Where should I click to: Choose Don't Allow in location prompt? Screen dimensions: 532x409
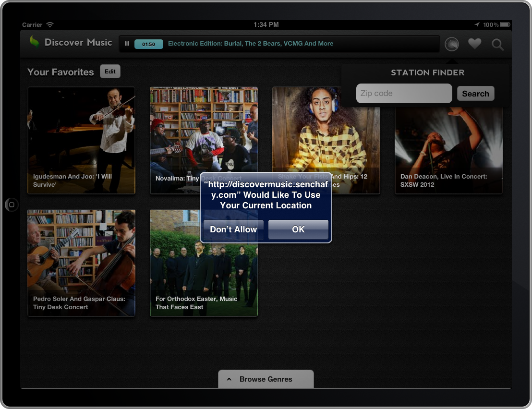click(233, 229)
